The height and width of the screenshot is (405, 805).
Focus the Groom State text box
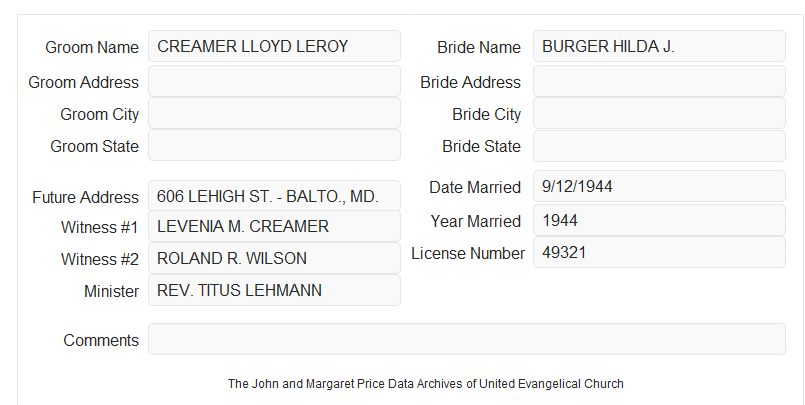point(274,145)
